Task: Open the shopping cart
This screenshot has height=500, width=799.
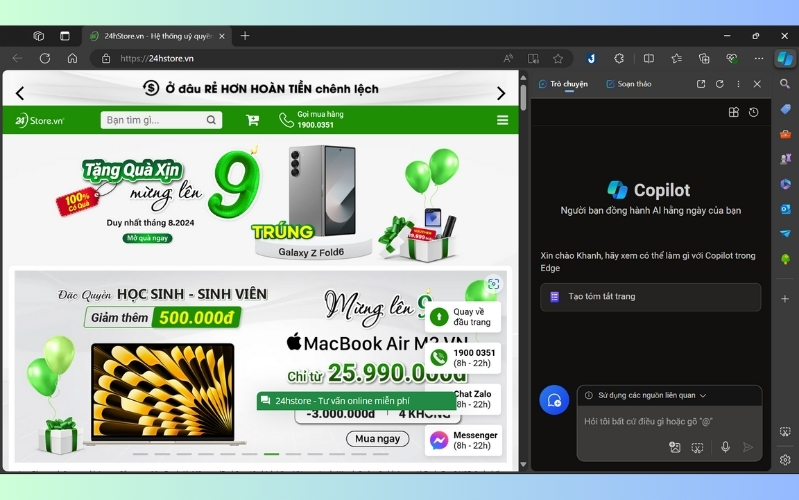Action: click(x=252, y=120)
